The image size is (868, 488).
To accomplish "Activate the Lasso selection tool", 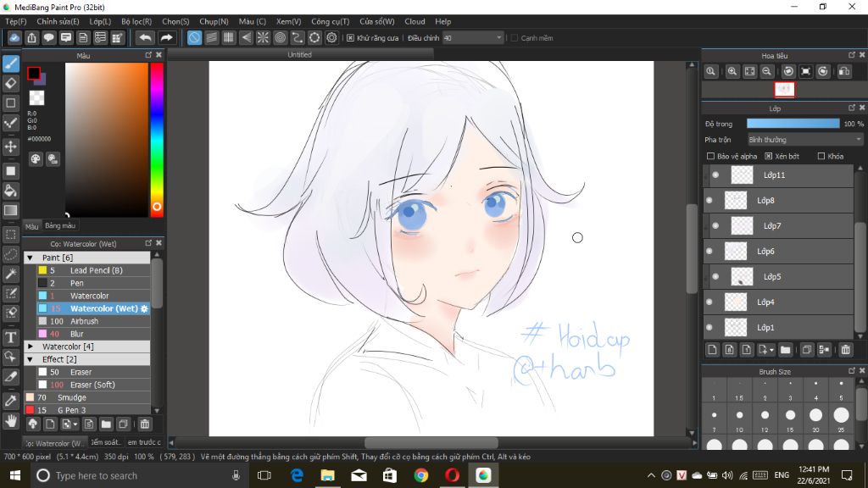I will pyautogui.click(x=10, y=254).
